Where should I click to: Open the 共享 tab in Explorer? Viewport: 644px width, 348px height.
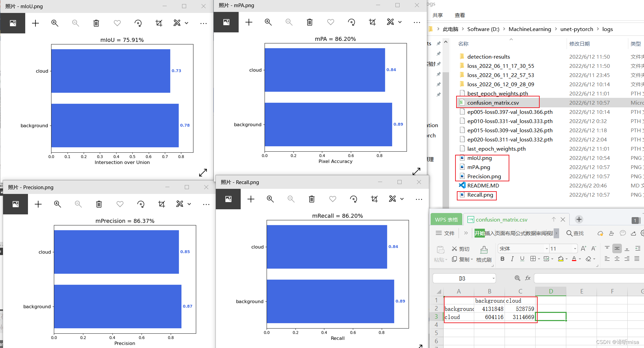pos(437,15)
